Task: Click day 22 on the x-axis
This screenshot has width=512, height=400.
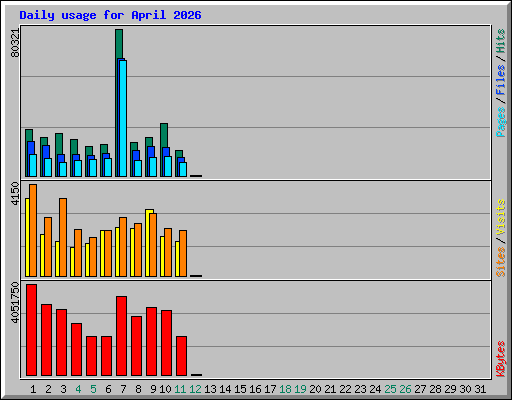Action: (345, 389)
